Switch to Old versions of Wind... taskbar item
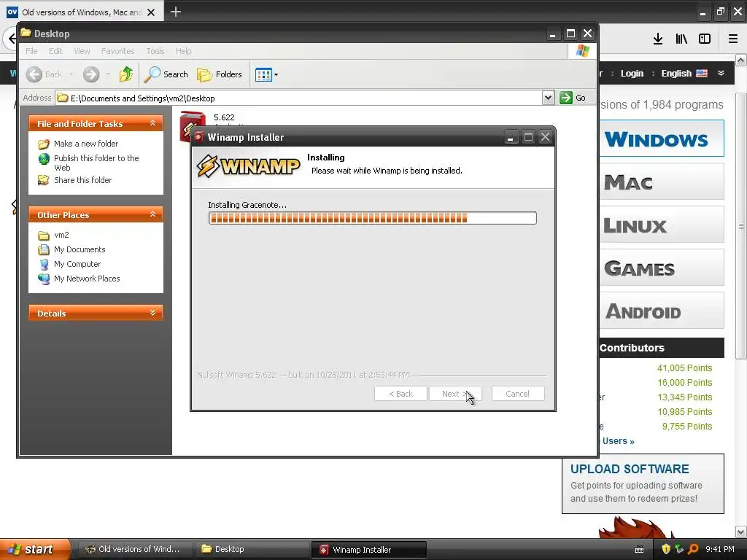 point(134,549)
